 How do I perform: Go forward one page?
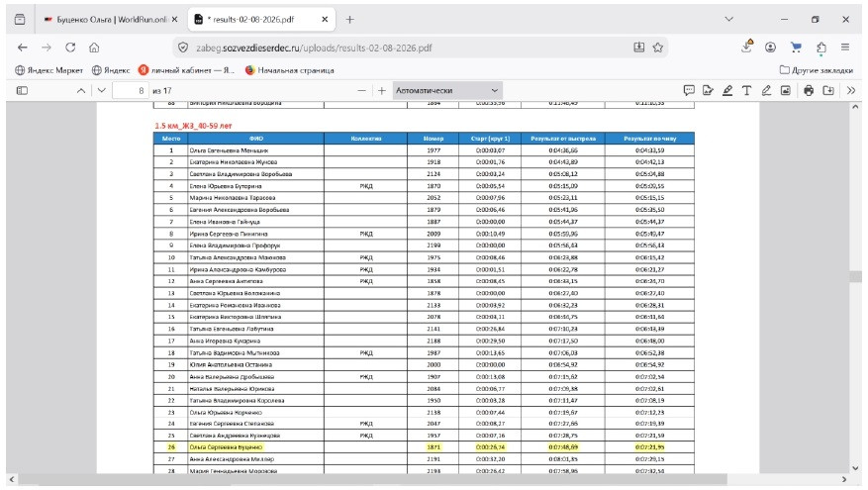click(47, 48)
